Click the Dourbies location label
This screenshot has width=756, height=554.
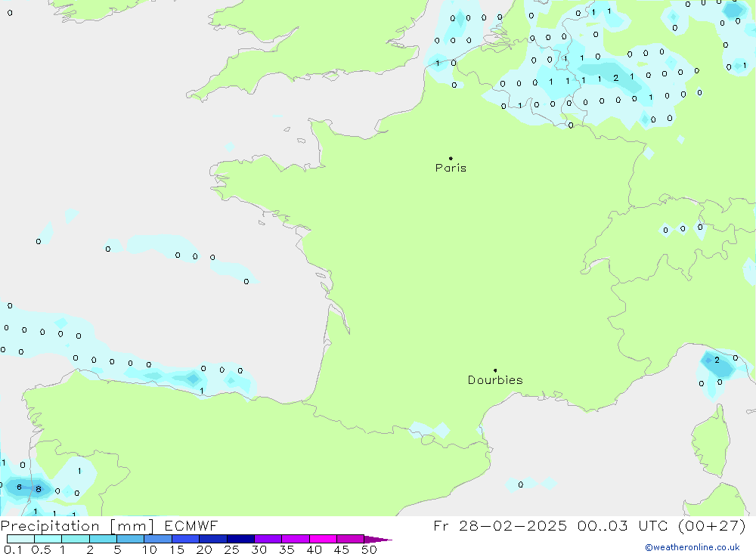(x=495, y=380)
